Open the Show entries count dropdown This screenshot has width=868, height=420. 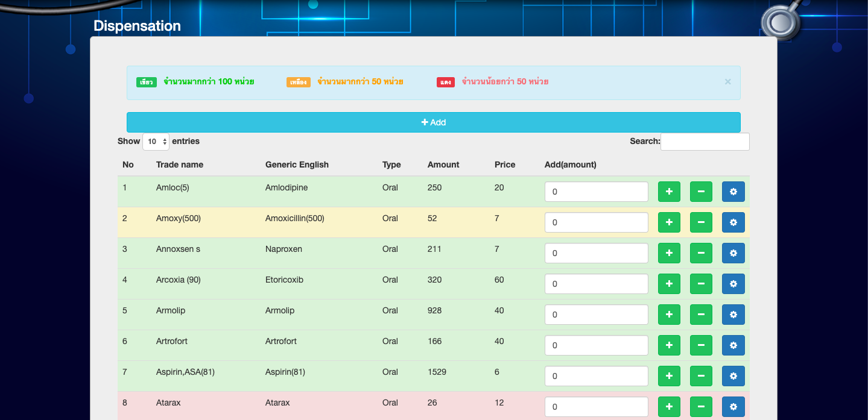pyautogui.click(x=156, y=142)
